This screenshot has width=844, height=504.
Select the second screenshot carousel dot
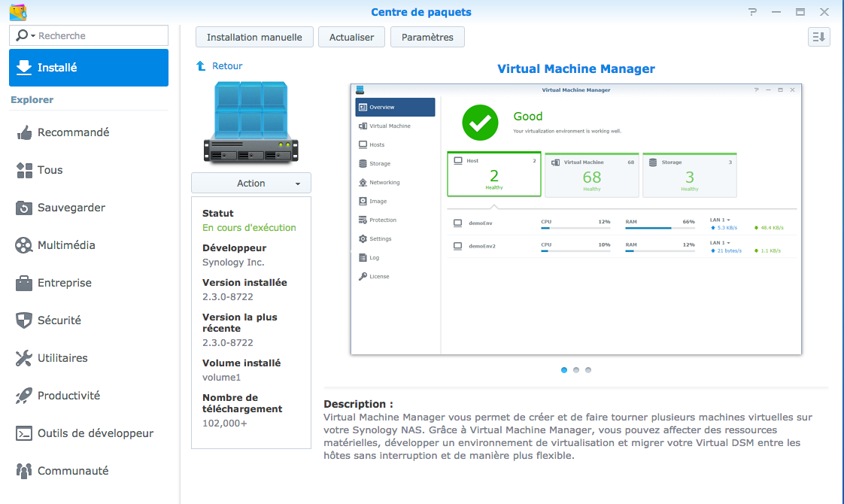[576, 370]
